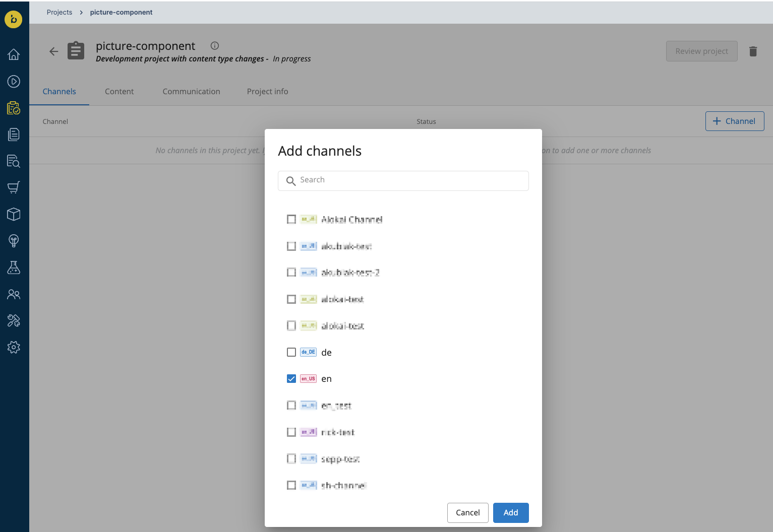Switch to the Communication tab

(x=192, y=92)
